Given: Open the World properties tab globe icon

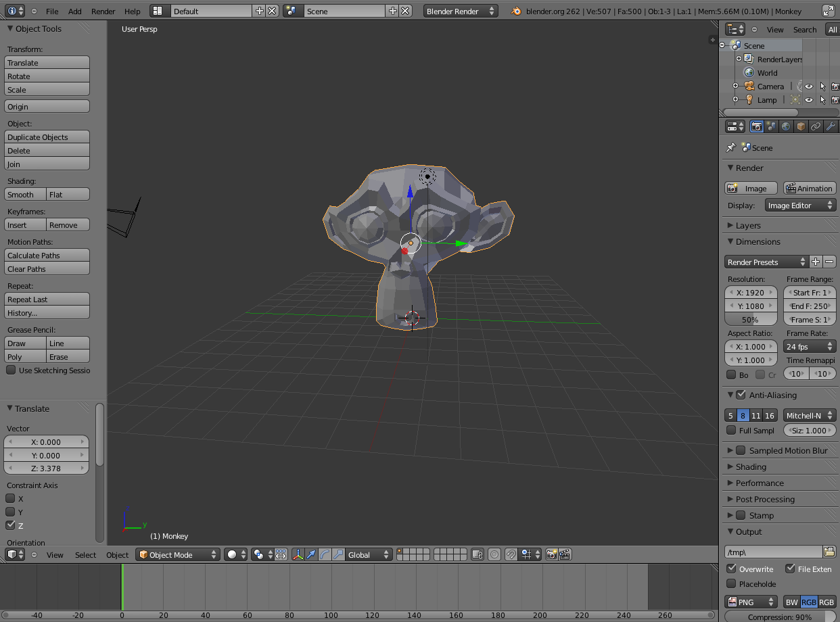Looking at the screenshot, I should [786, 126].
